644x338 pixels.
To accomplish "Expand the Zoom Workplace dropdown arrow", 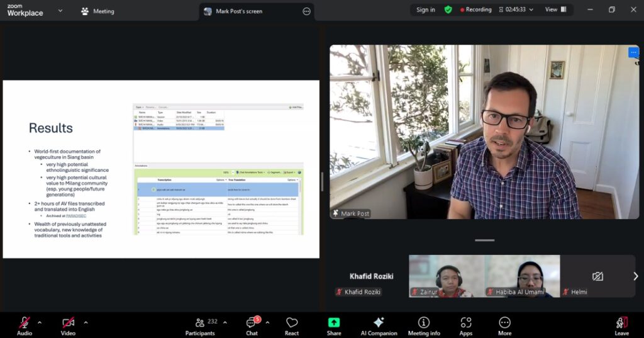I will tap(60, 11).
